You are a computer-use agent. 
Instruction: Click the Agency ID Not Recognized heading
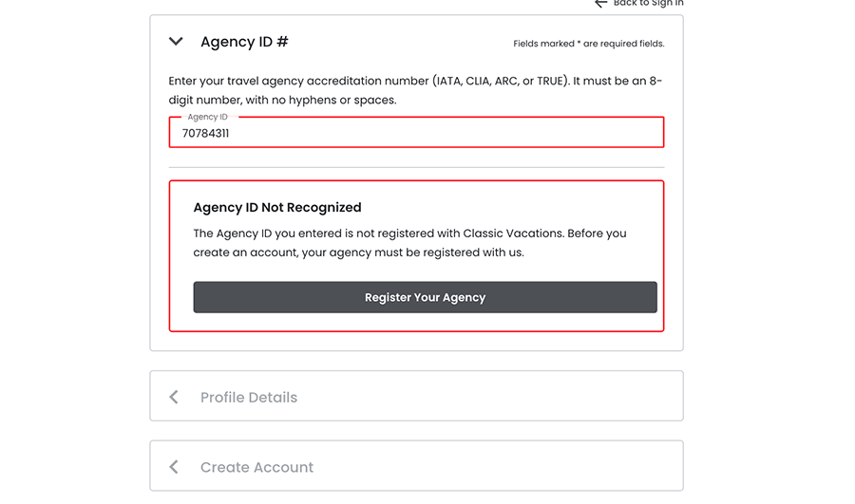pos(277,207)
